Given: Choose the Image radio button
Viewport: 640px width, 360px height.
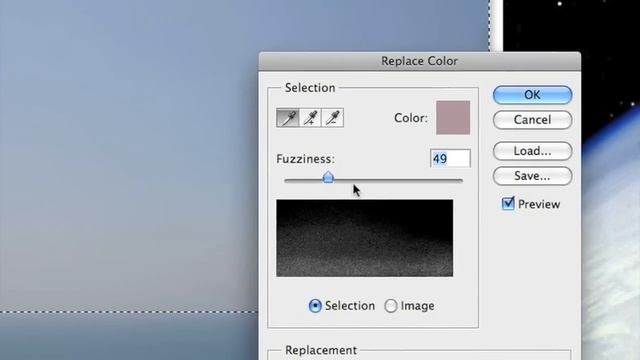Looking at the screenshot, I should (391, 306).
